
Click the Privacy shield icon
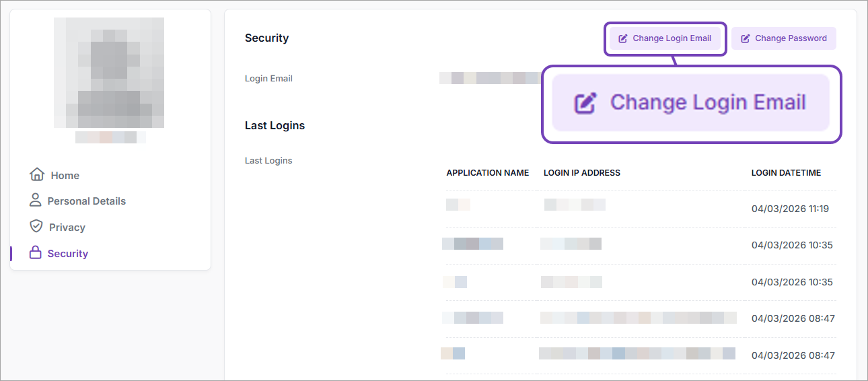coord(36,226)
